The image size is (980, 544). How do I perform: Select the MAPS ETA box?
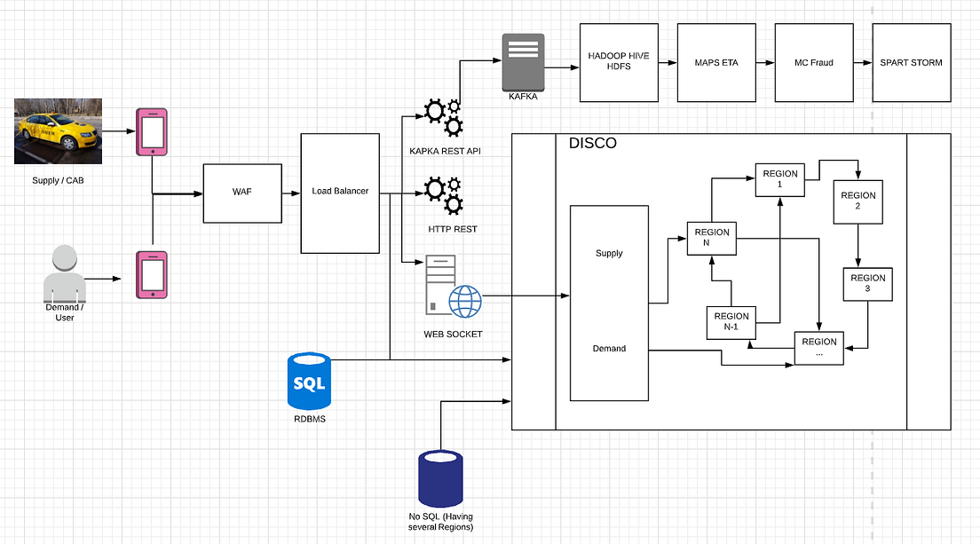[x=716, y=62]
